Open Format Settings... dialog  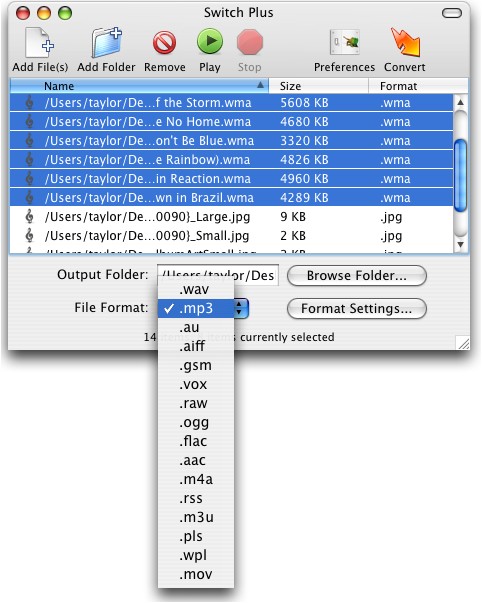(x=357, y=309)
